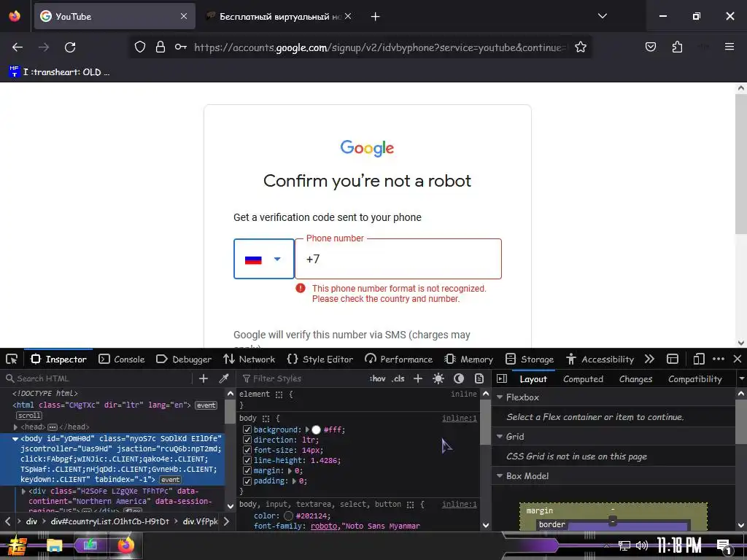Open the Compatibility sidebar tab
The image size is (747, 560).
(x=695, y=379)
